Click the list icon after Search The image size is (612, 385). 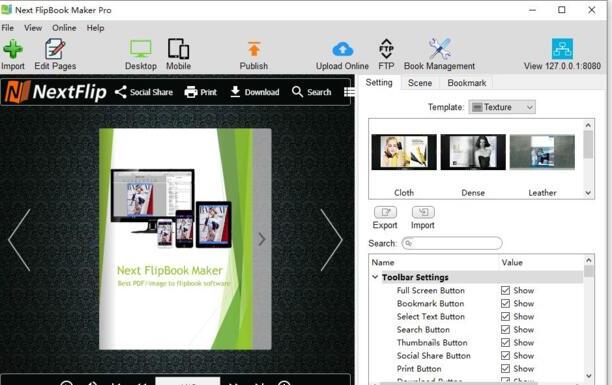349,92
